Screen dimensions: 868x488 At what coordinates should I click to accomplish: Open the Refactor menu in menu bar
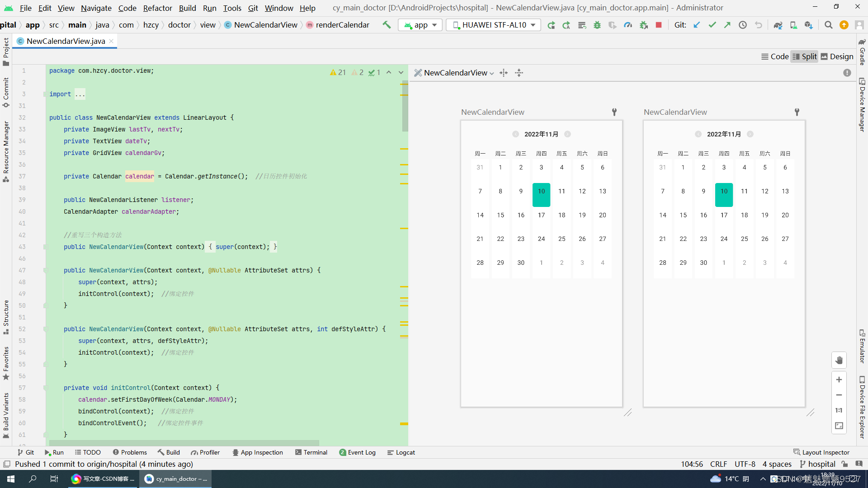(157, 8)
